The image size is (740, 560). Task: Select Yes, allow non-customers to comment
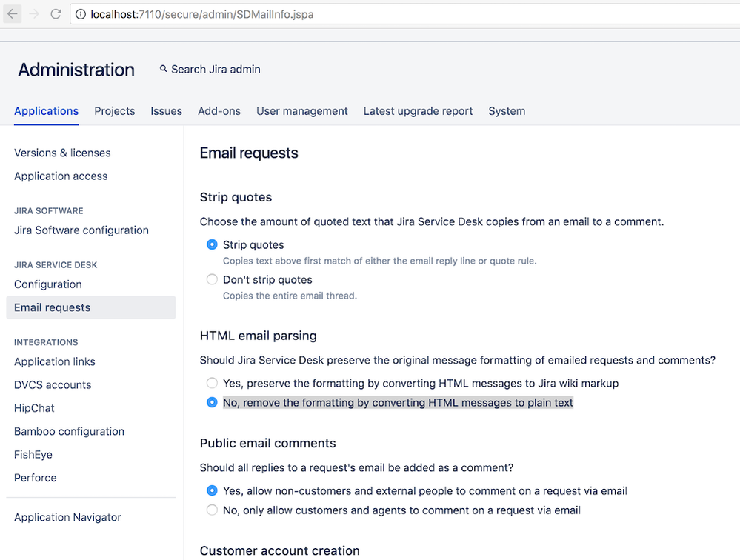point(212,490)
